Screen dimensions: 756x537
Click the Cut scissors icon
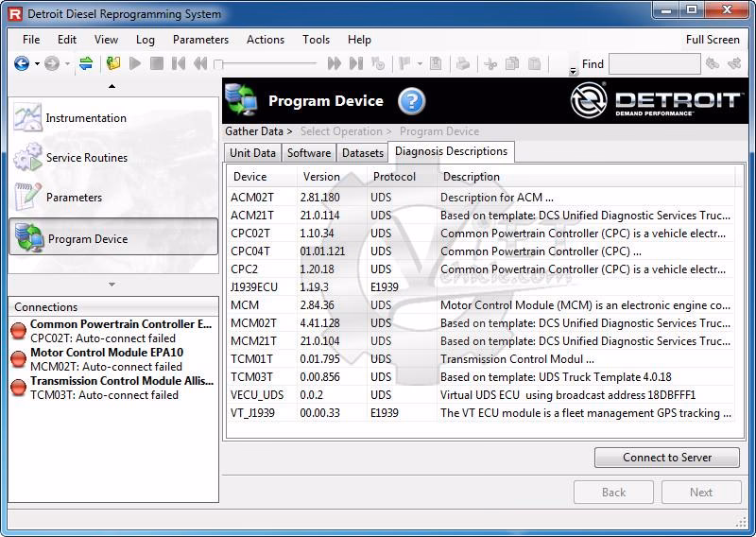point(490,63)
